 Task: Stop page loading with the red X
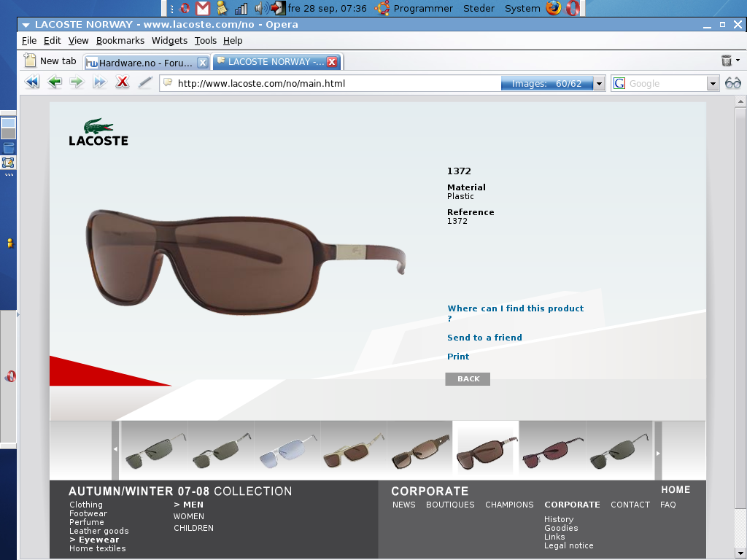coord(123,82)
